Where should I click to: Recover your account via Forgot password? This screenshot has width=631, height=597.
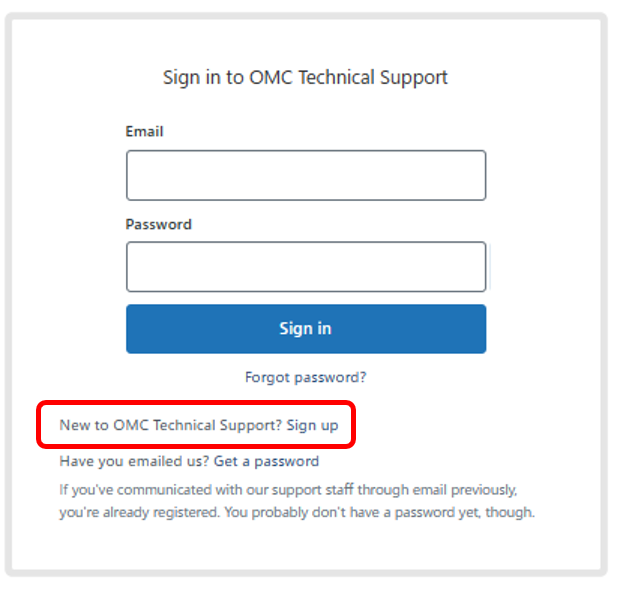point(305,378)
